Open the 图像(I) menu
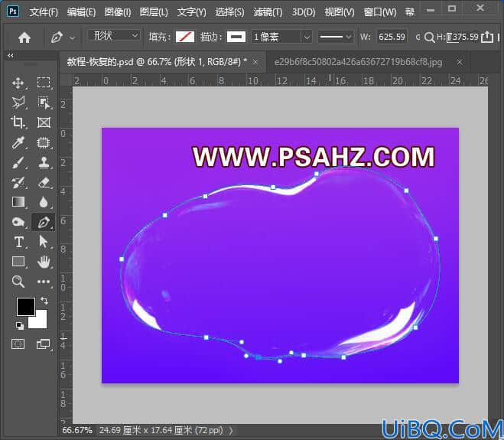Image resolution: width=504 pixels, height=440 pixels. coord(118,12)
